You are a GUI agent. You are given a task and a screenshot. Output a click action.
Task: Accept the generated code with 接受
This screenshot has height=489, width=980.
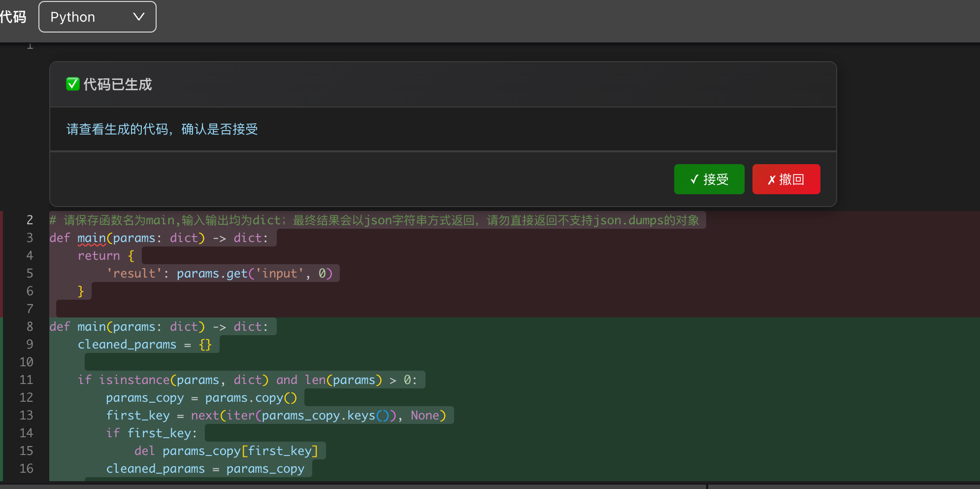(x=709, y=179)
